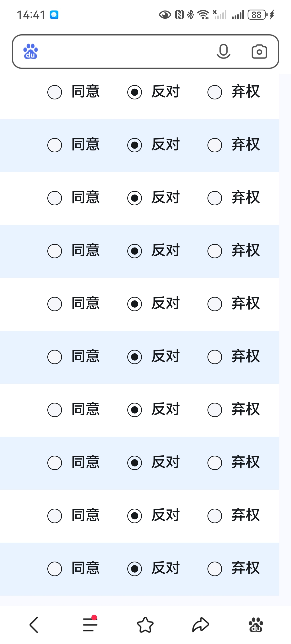Select 弃权 radio in the eighth row

(x=215, y=463)
